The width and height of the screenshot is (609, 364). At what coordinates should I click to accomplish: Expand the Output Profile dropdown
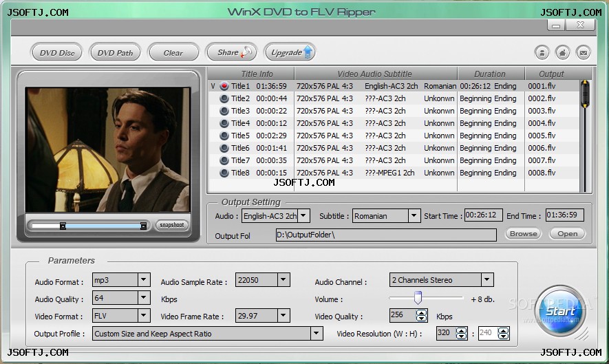[x=316, y=333]
